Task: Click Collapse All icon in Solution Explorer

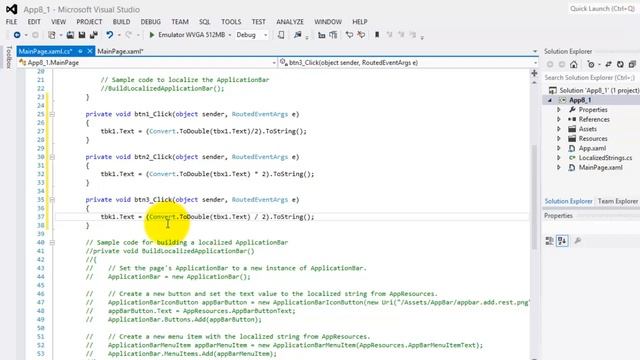Action: 632,64
